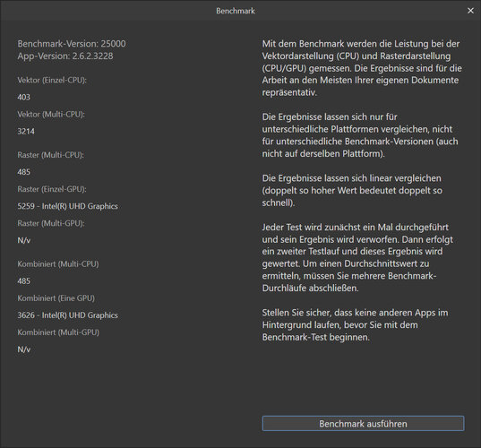Click the paragraph starting 'Stellen Sie sicher'
481x448 pixels.
(355, 325)
